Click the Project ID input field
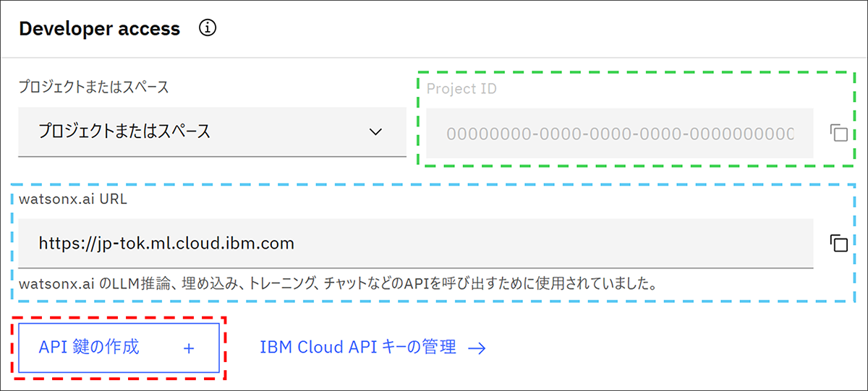Screen dimensions: 868x391 (x=620, y=133)
